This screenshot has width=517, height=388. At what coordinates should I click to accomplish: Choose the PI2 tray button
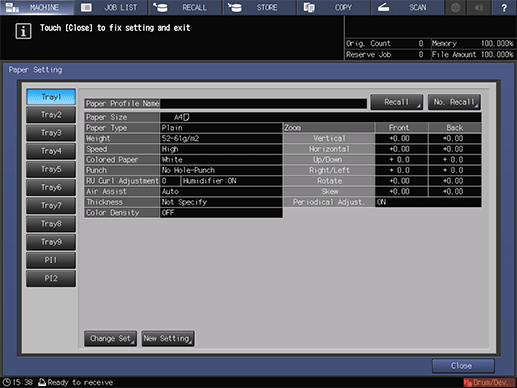coord(51,278)
